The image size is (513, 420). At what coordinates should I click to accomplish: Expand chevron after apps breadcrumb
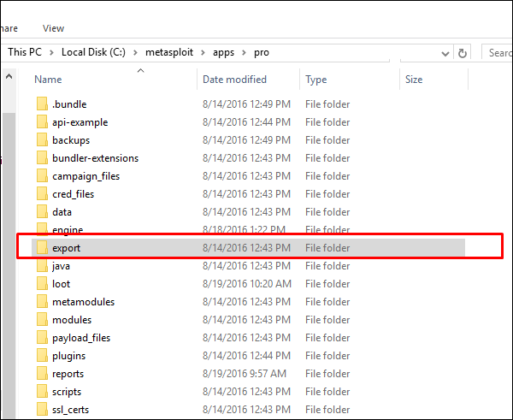[x=244, y=52]
